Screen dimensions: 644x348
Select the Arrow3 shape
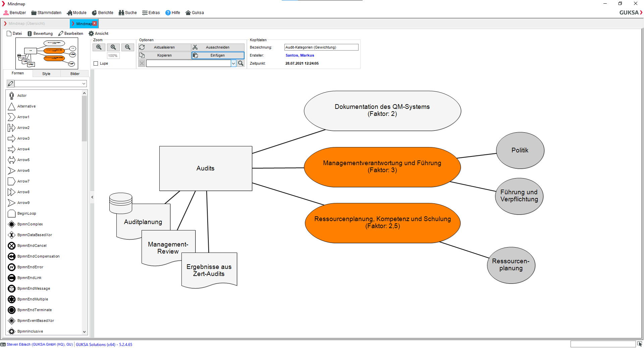[12, 139]
